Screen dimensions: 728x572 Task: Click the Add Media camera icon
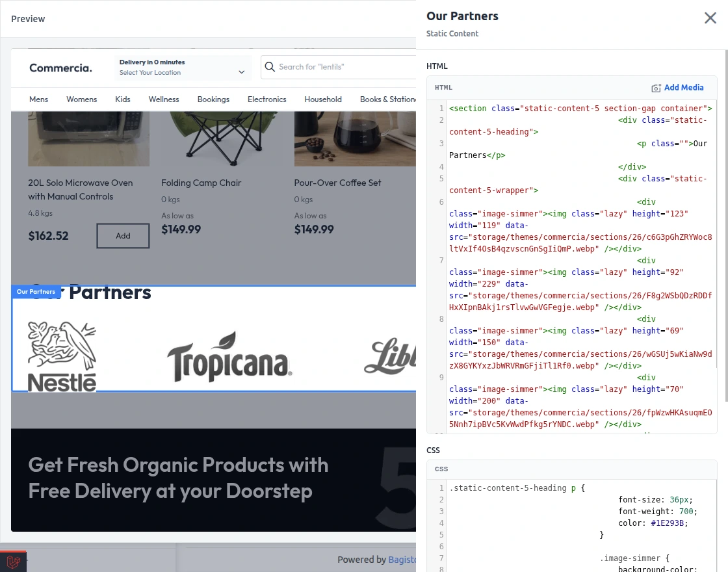coord(656,88)
